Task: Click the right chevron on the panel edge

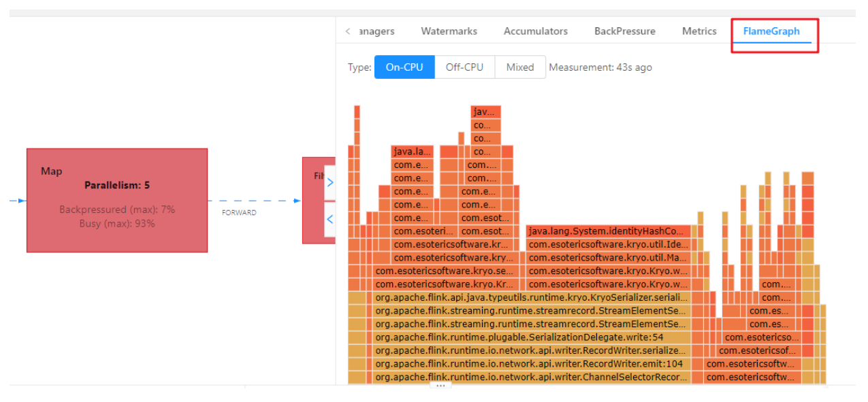Action: coord(330,182)
